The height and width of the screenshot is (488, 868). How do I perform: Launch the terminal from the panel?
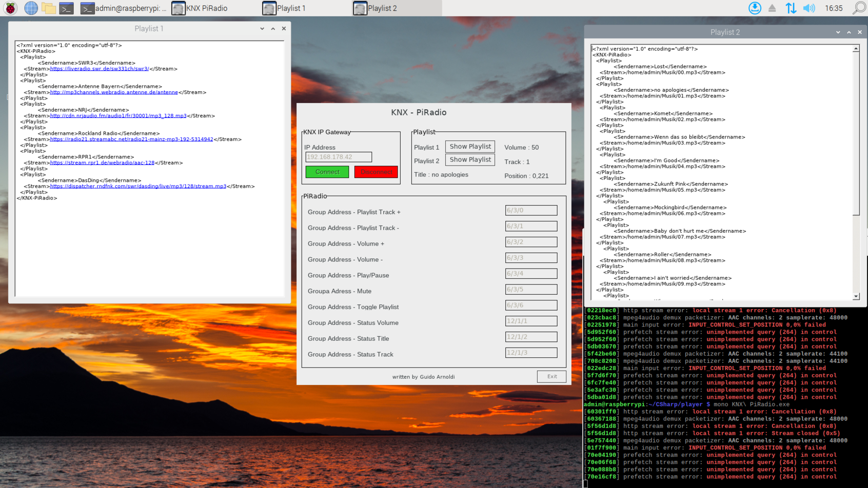click(x=66, y=8)
